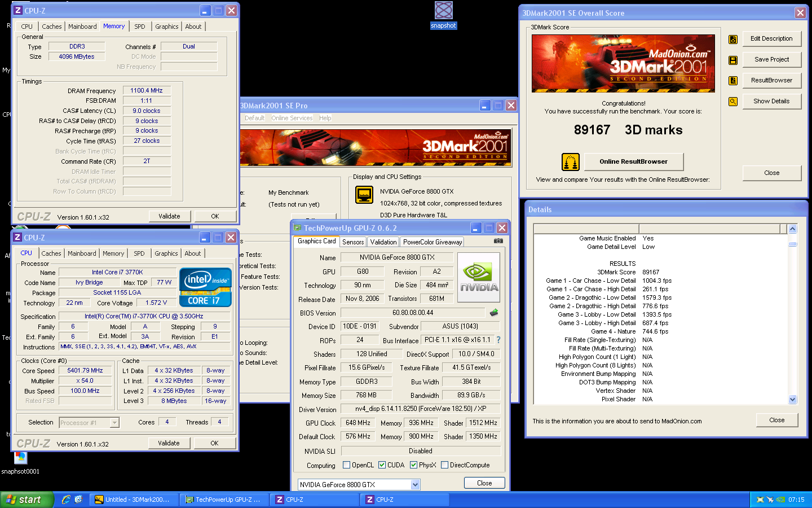This screenshot has height=508, width=812.
Task: Click the first Internet Explorer quick launch icon
Action: (66, 500)
